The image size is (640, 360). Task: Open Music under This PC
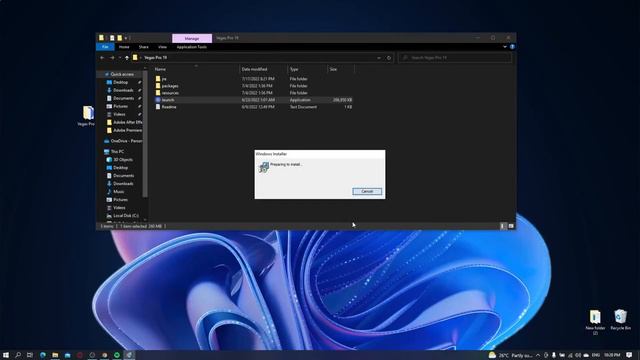point(118,192)
